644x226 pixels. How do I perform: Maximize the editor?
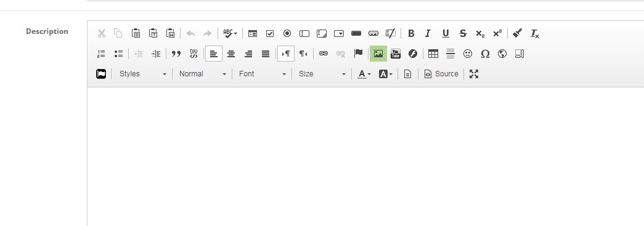474,74
